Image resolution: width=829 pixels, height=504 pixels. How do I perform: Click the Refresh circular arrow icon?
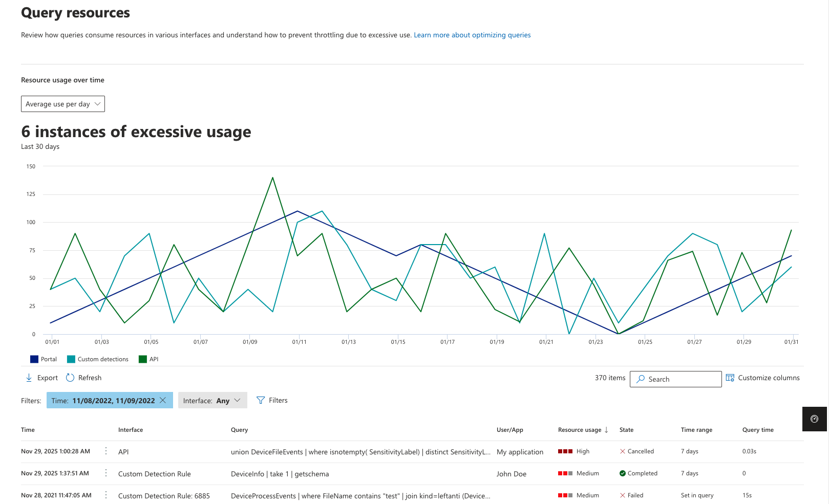click(70, 378)
